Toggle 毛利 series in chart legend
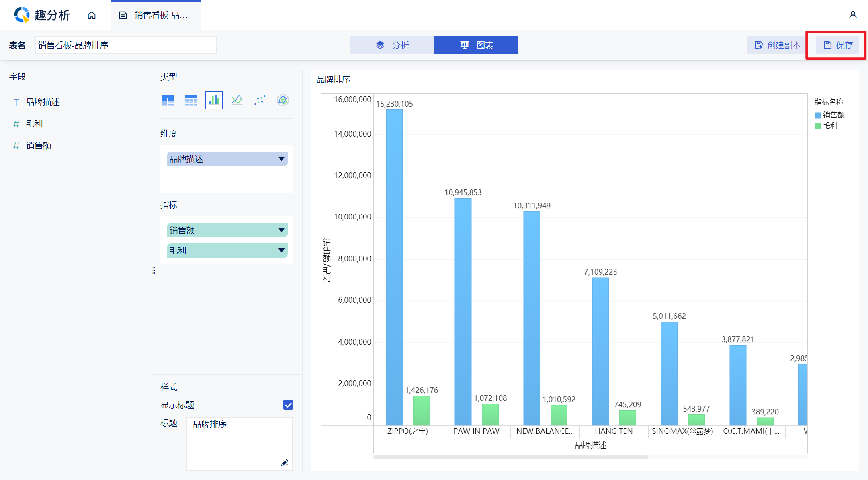This screenshot has height=480, width=868. point(826,126)
